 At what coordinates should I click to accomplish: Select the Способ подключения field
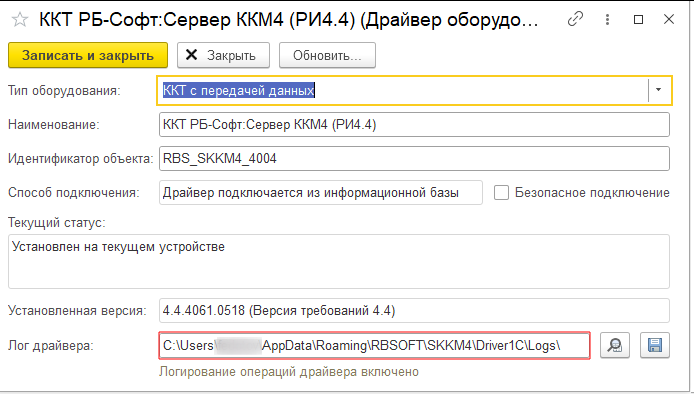tap(321, 193)
